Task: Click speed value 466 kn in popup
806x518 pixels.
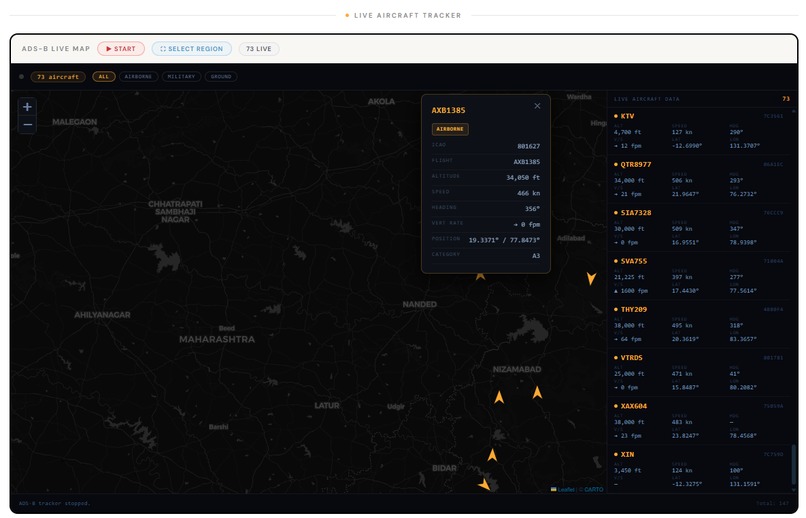Action: 528,193
